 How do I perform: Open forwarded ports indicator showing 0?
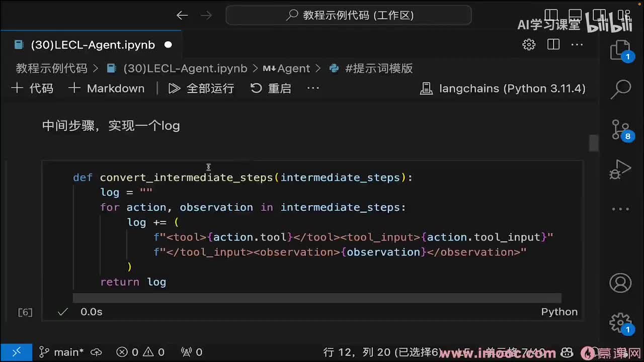click(191, 352)
